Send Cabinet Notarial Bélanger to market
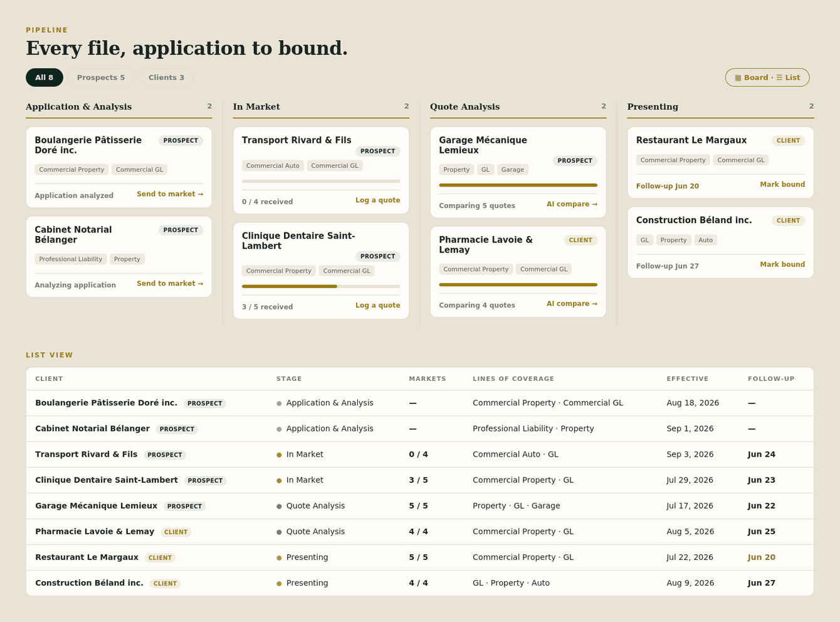Image resolution: width=840 pixels, height=622 pixels. 170,284
